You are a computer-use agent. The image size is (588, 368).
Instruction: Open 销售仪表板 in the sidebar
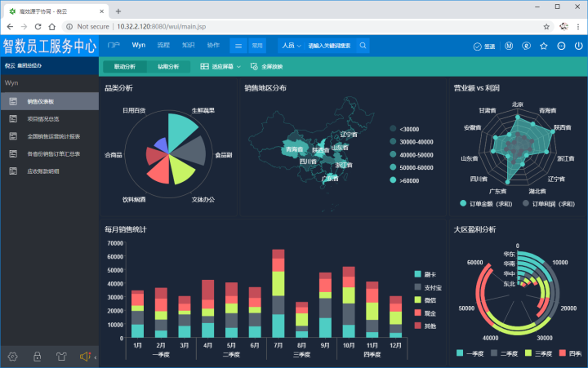tap(50, 101)
